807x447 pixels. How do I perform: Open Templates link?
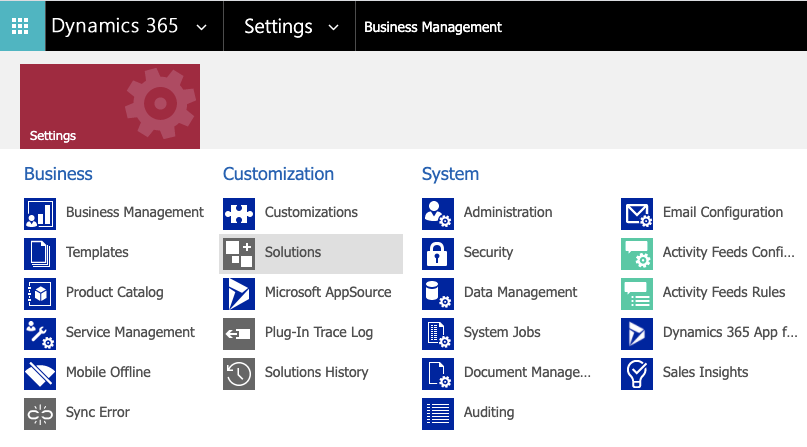pyautogui.click(x=97, y=252)
